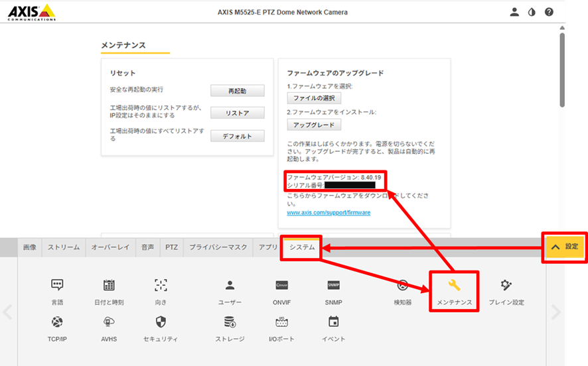Open 日付と時刻 date and time settings
The image size is (588, 366).
pos(109,286)
